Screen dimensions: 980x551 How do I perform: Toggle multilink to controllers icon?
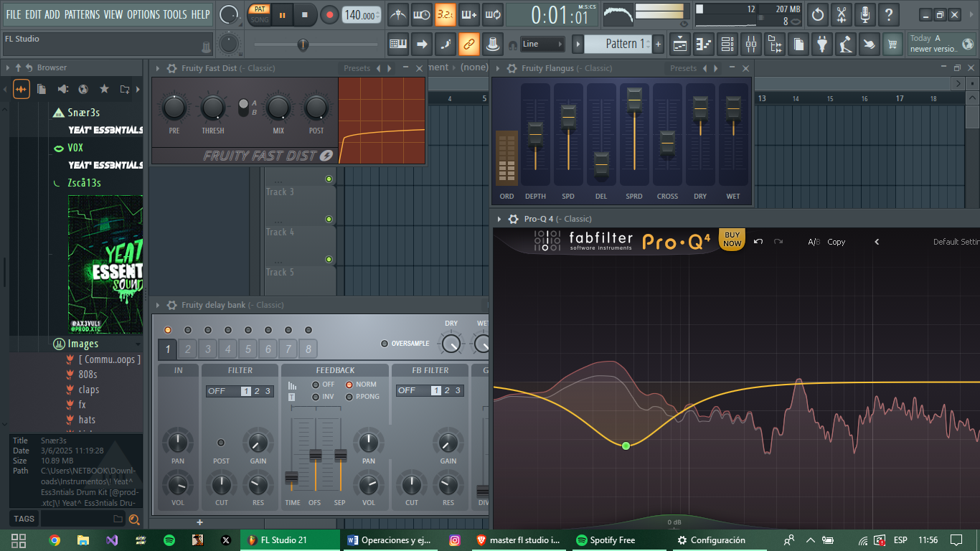point(469,44)
